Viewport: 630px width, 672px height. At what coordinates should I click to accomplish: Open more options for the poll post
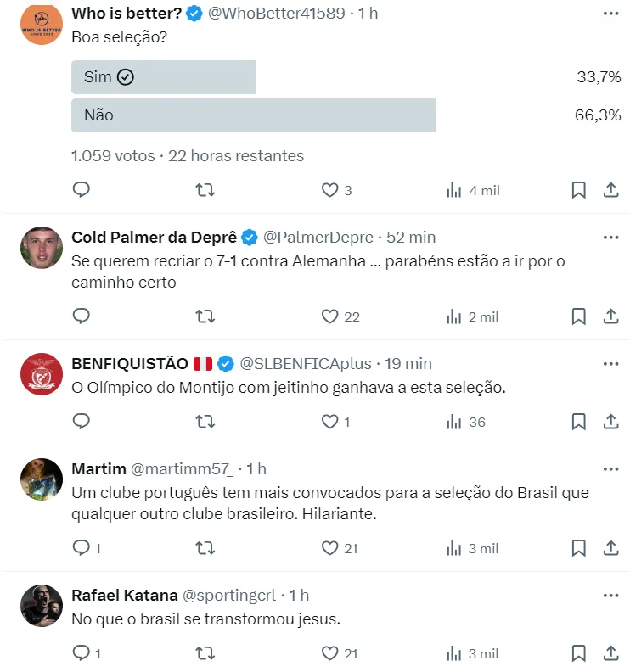coord(610,14)
